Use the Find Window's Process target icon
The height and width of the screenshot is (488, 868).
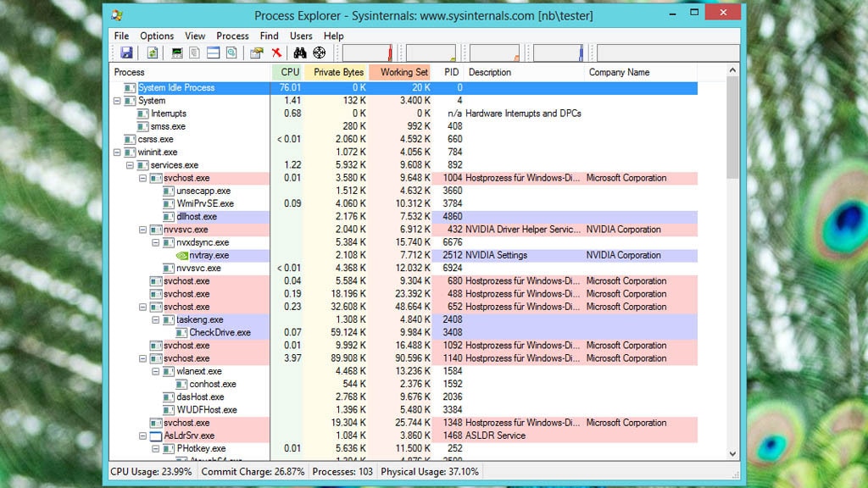[x=319, y=53]
